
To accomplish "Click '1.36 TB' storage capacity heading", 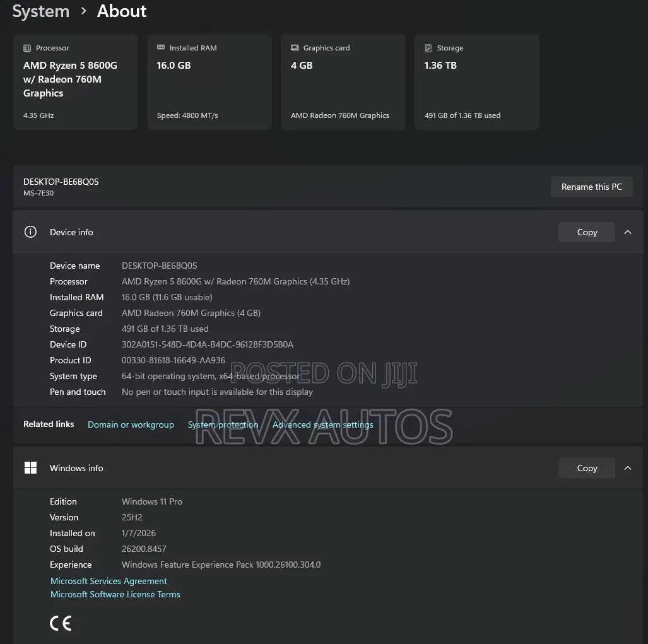I will pos(440,65).
